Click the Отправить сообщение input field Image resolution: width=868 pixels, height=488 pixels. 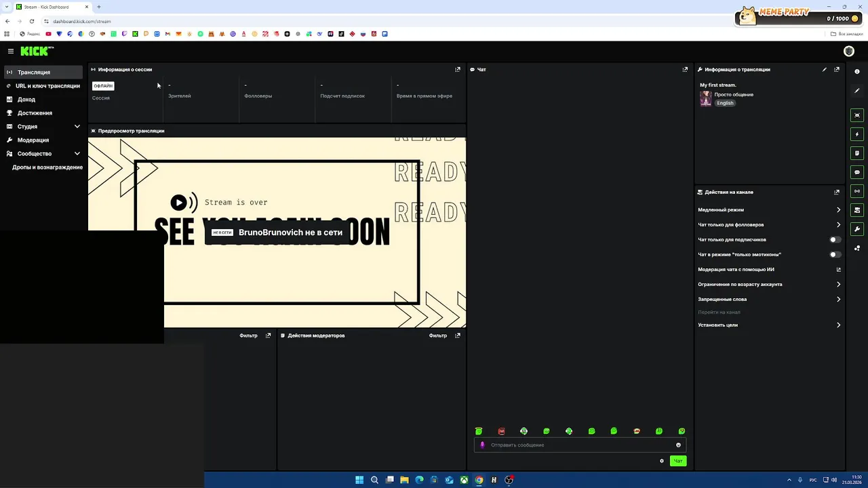580,445
